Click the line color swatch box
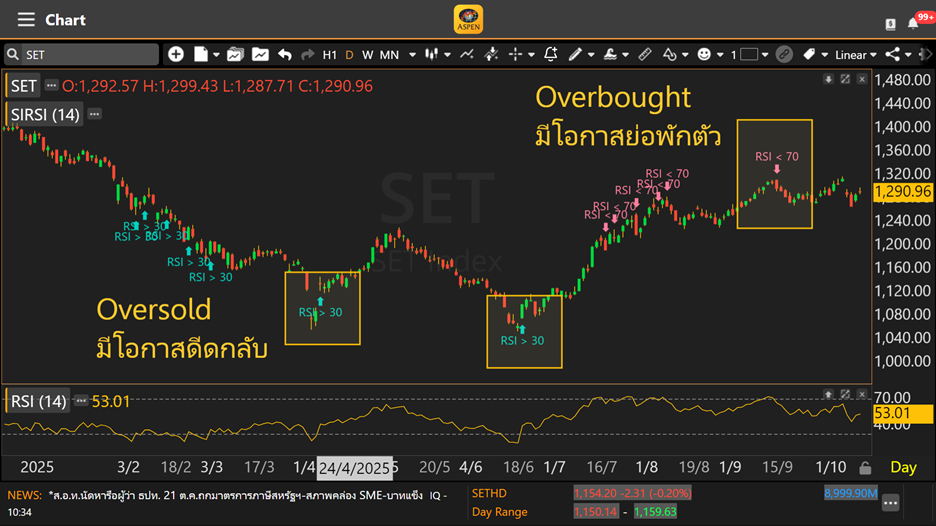The height and width of the screenshot is (526, 936). (x=749, y=55)
